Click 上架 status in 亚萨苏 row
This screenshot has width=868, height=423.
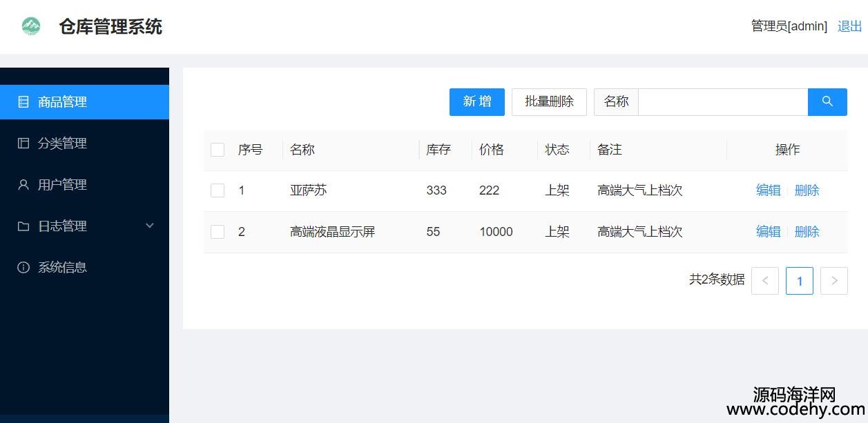click(x=557, y=190)
